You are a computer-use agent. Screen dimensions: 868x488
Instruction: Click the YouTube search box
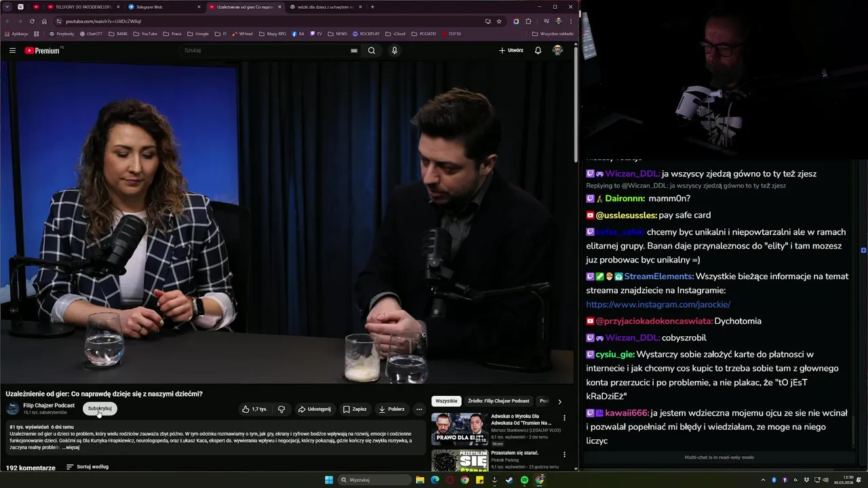264,50
